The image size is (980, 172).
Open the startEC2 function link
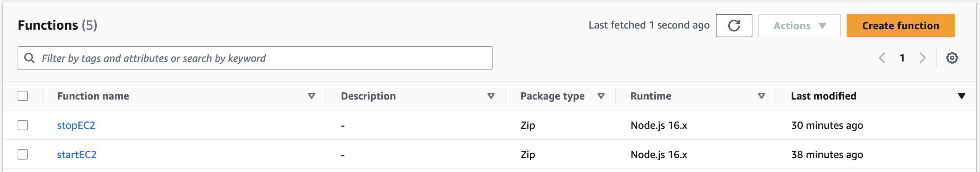tap(77, 154)
